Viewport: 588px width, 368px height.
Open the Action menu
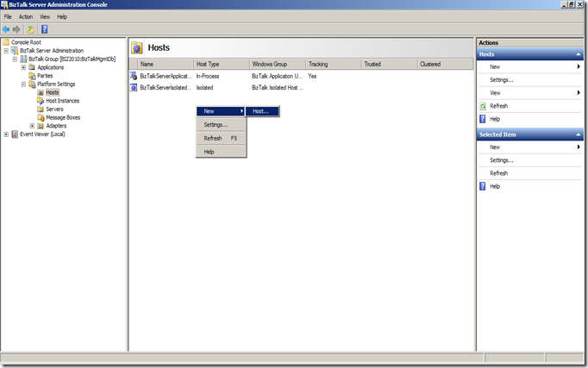pos(26,17)
